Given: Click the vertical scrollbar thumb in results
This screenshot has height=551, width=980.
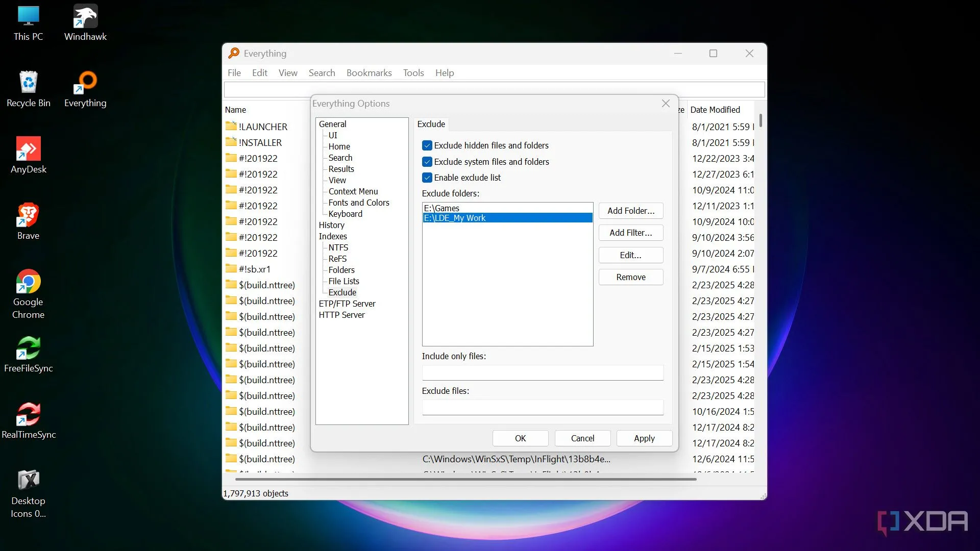Looking at the screenshot, I should point(761,120).
